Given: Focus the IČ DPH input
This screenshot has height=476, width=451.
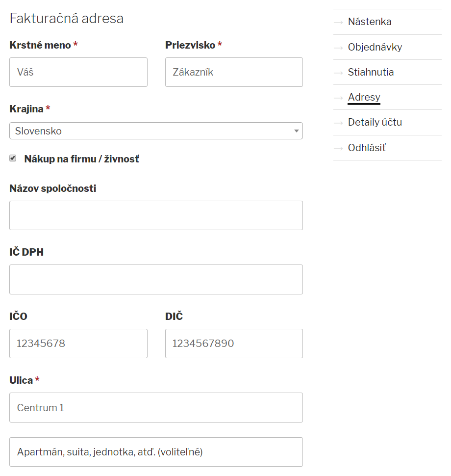Looking at the screenshot, I should (x=156, y=280).
